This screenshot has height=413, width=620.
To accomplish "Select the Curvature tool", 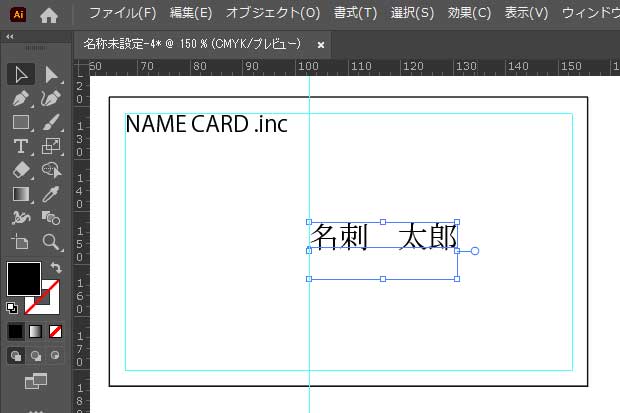I will point(51,99).
